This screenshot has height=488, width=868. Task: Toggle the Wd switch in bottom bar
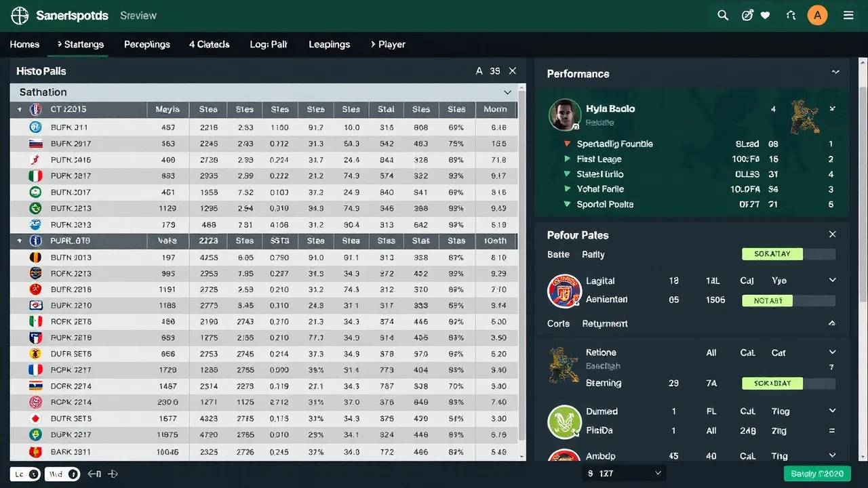62,474
